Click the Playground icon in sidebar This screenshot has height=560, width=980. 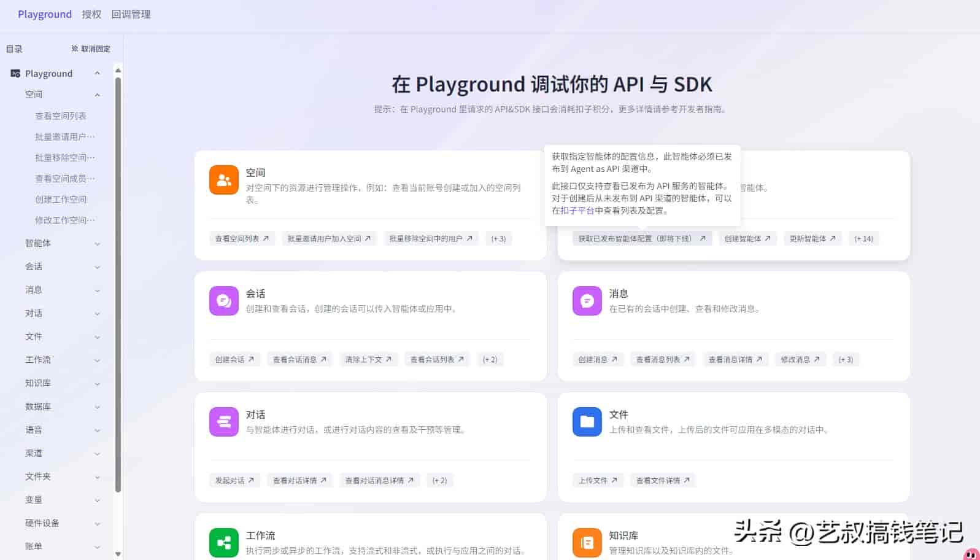click(15, 74)
